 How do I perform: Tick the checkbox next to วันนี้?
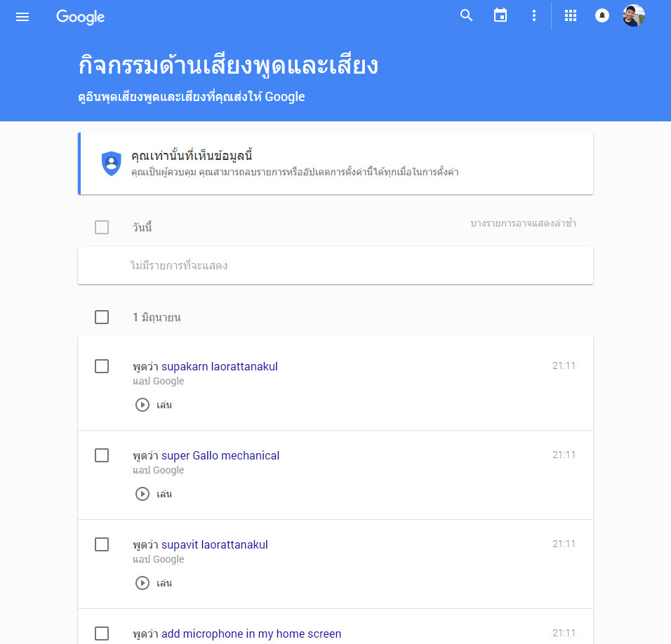(x=102, y=227)
